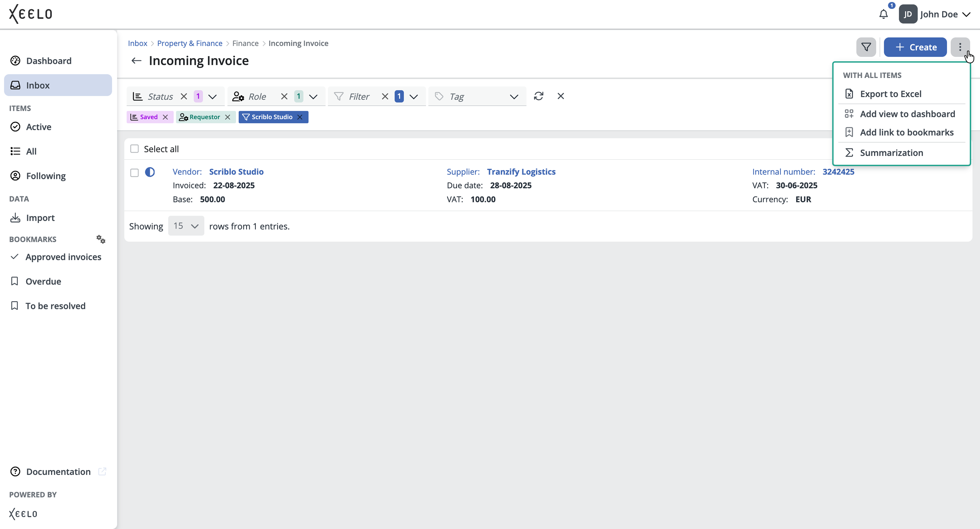Click the Currency EUR value
The width and height of the screenshot is (980, 529).
(803, 199)
